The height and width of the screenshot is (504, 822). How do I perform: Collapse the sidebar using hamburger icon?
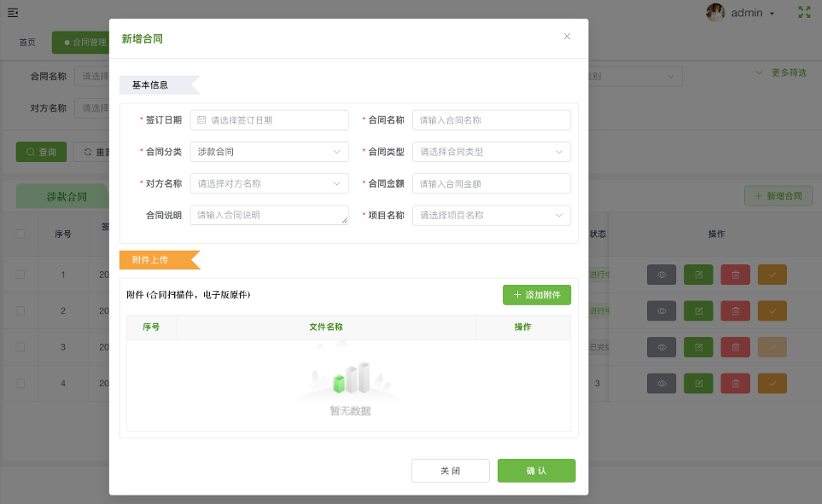point(13,12)
